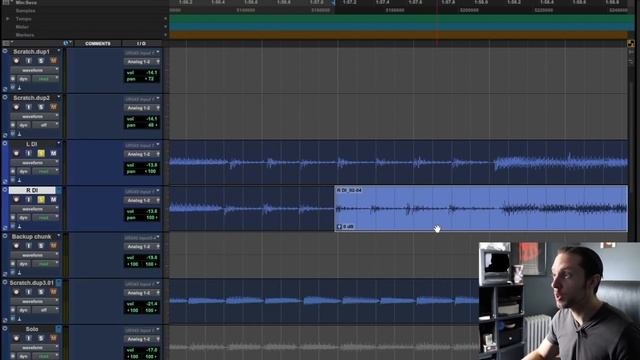
Task: Open Scratch.dup1 track name options arrow
Action: pyautogui.click(x=59, y=51)
